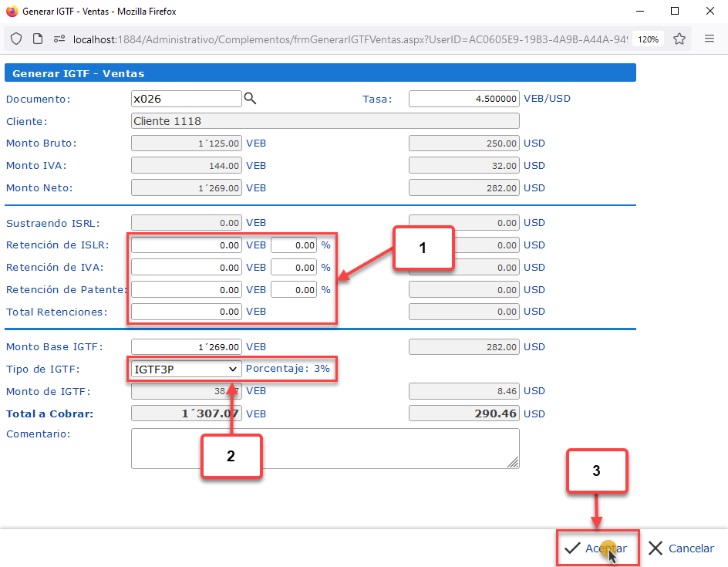Click the Total a Cobrar 290.46 USD field
This screenshot has width=728, height=567.
pos(463,413)
